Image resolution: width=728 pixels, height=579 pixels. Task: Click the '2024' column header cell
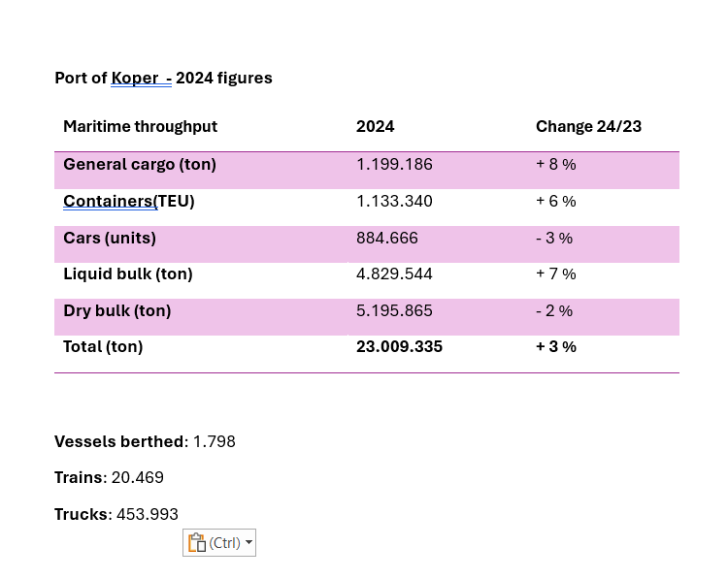tap(375, 126)
